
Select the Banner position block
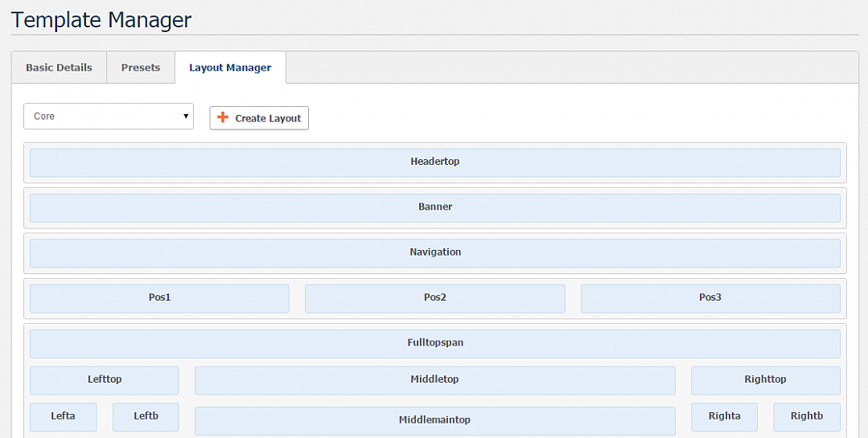(x=435, y=208)
